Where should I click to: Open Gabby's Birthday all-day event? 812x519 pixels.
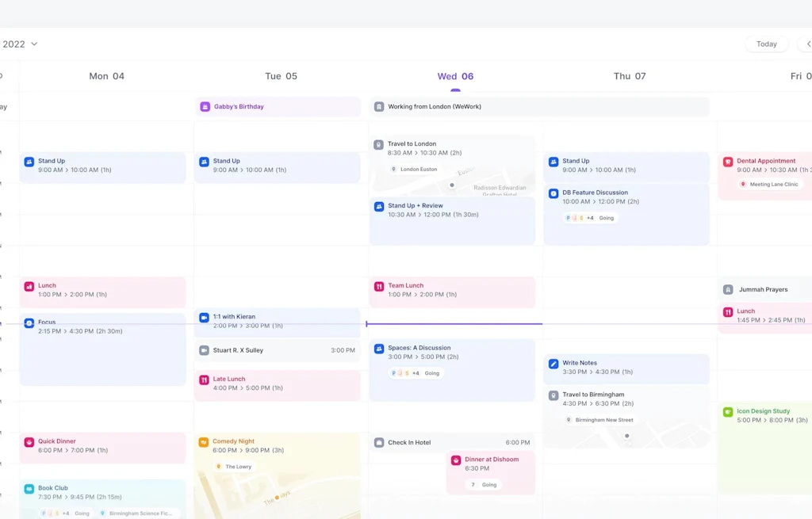click(x=278, y=107)
